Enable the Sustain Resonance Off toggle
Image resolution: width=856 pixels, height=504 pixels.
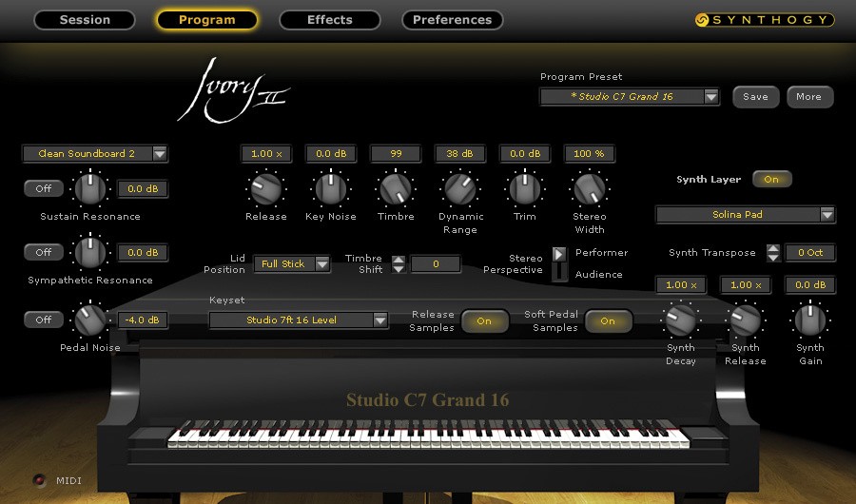point(44,188)
